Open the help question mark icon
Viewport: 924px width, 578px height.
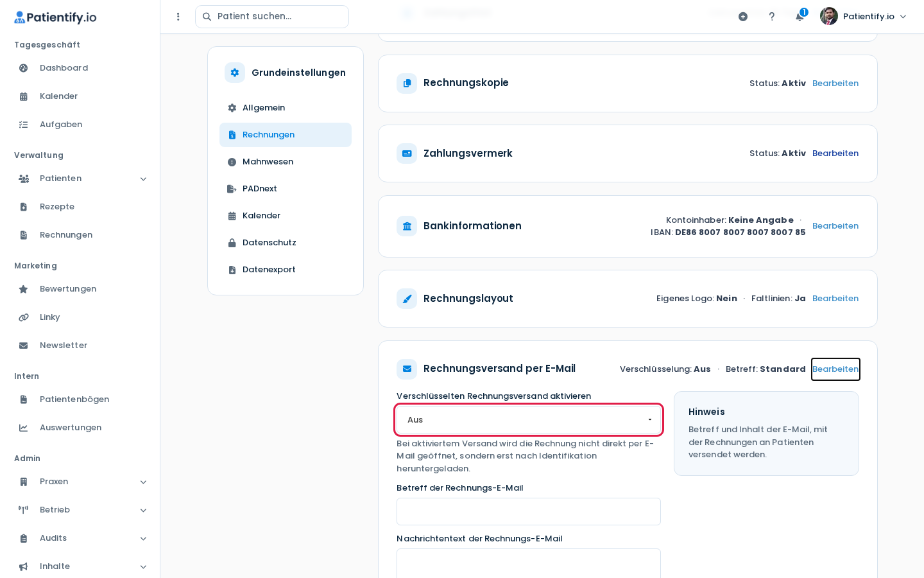click(x=772, y=17)
